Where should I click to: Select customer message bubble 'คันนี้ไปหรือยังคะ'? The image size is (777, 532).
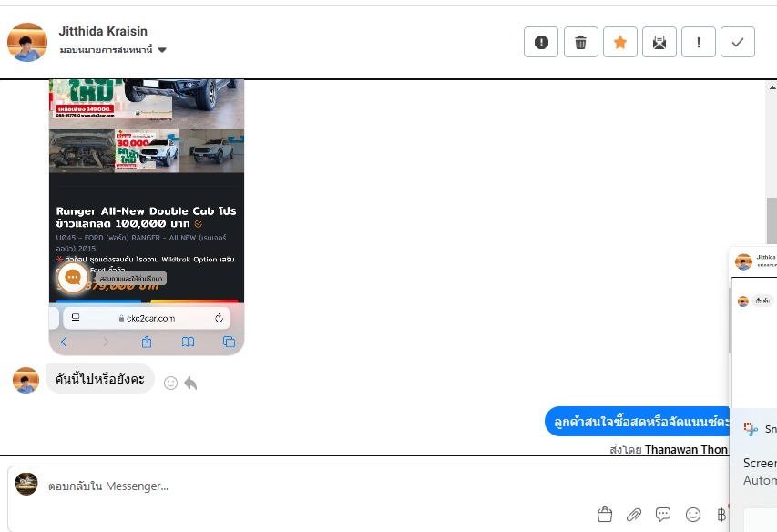click(x=100, y=379)
